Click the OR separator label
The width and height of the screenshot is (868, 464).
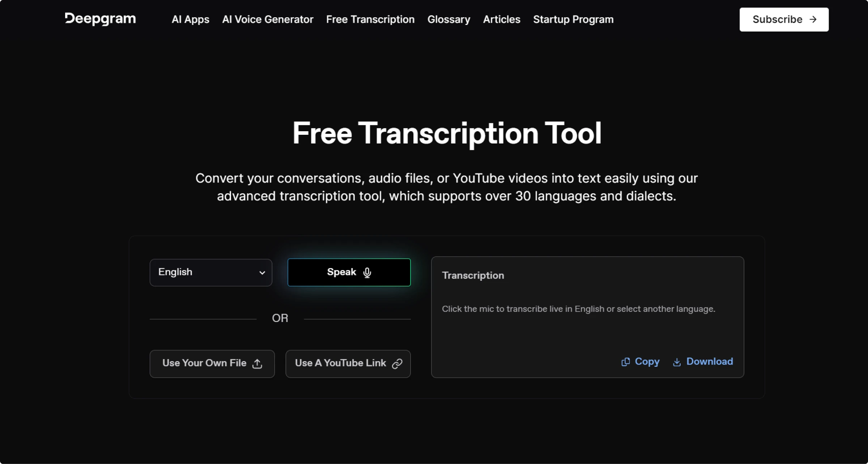[280, 318]
